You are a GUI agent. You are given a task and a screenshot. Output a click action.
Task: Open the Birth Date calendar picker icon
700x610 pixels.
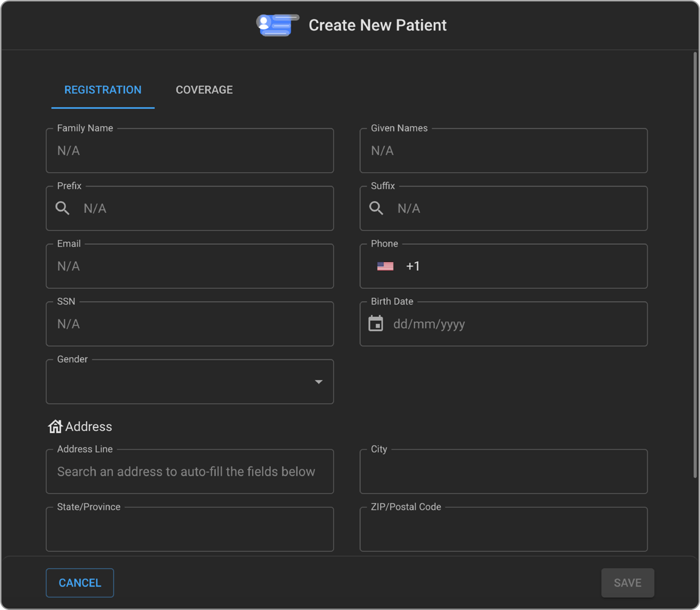(376, 324)
